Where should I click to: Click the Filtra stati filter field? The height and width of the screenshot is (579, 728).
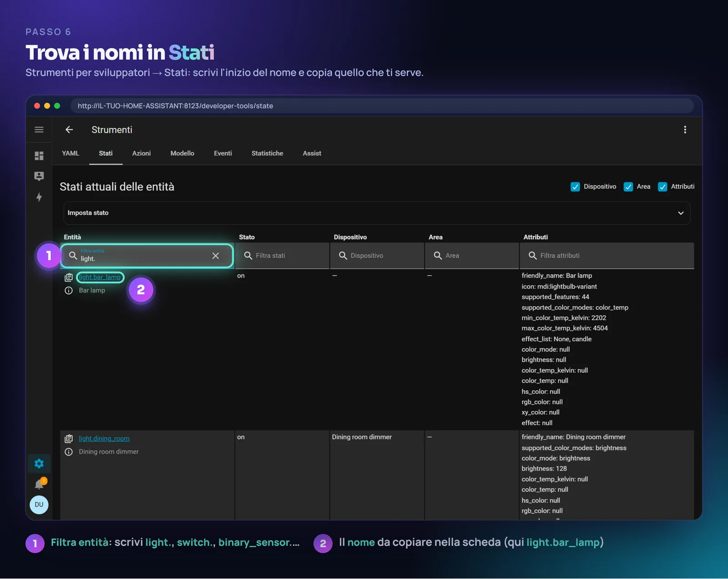pyautogui.click(x=282, y=256)
